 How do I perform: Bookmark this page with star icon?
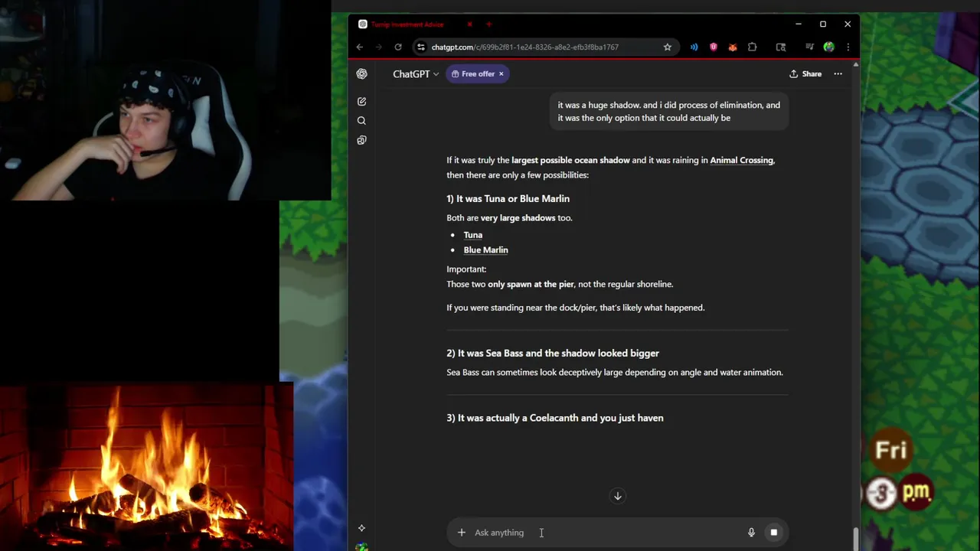668,47
